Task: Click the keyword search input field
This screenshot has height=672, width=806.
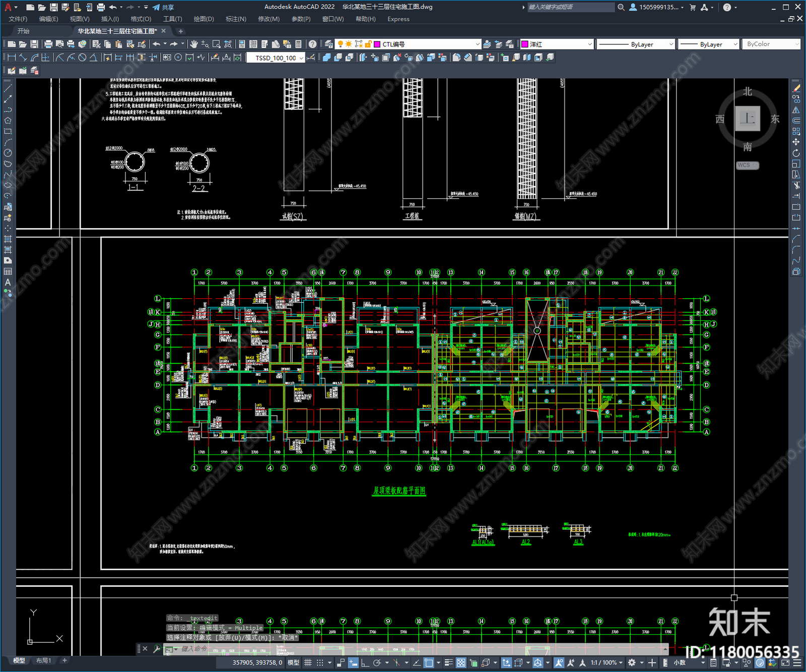Action: click(570, 7)
